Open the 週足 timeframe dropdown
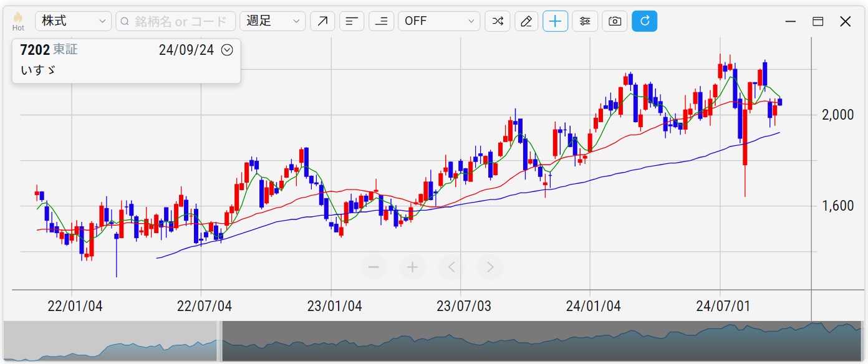 (272, 21)
